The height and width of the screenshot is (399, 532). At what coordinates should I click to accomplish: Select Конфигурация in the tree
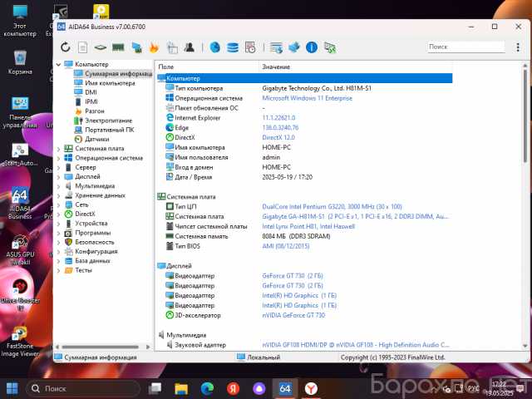coord(96,251)
